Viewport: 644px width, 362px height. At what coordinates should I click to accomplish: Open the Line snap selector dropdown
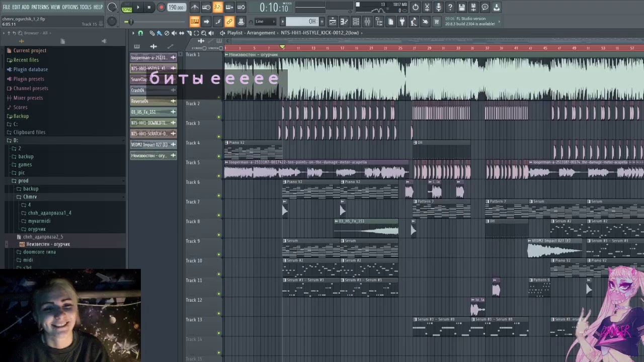tap(265, 22)
